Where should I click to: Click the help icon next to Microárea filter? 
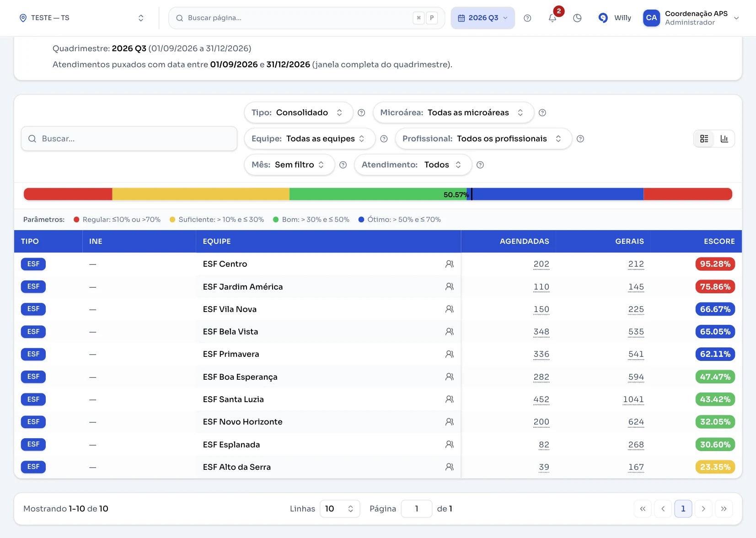pos(542,113)
